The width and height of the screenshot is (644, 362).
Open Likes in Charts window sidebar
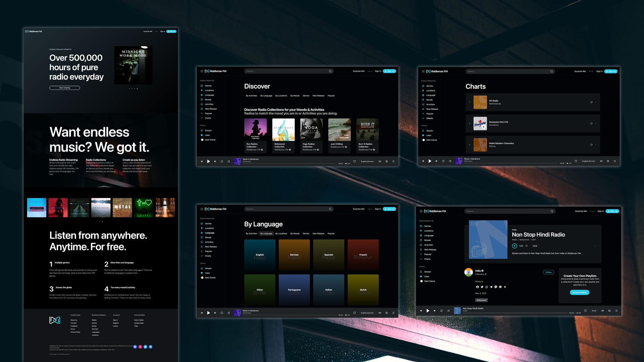[x=427, y=135]
